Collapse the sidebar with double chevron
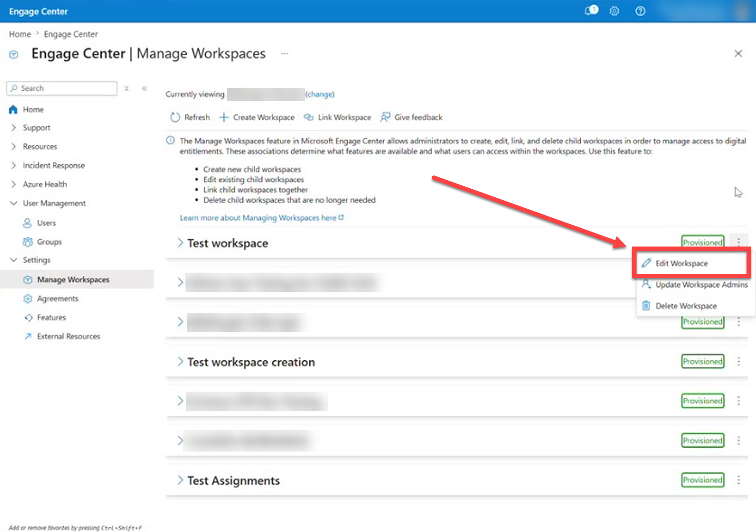The width and height of the screenshot is (756, 532). [144, 89]
